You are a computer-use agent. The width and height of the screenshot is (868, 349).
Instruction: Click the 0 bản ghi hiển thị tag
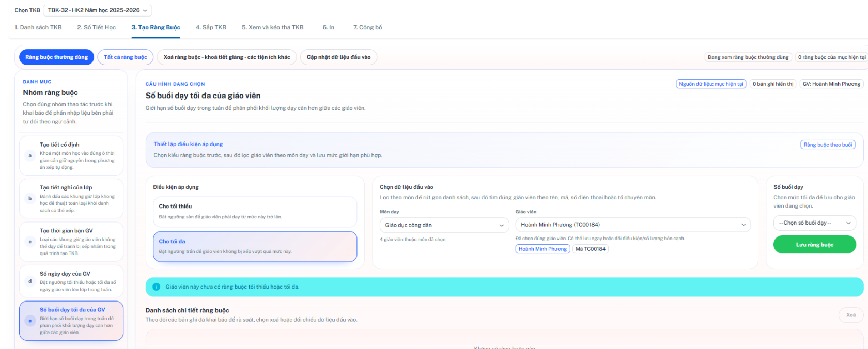pos(773,84)
